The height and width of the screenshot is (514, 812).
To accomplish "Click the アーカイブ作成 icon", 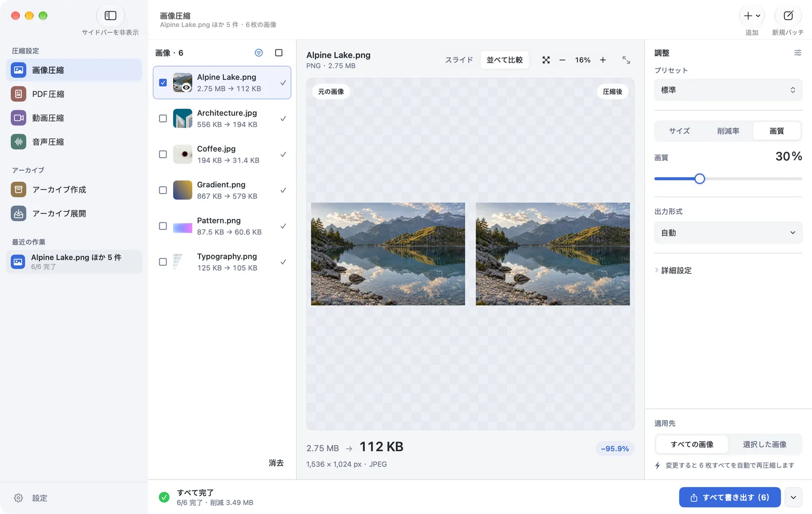I will 18,189.
